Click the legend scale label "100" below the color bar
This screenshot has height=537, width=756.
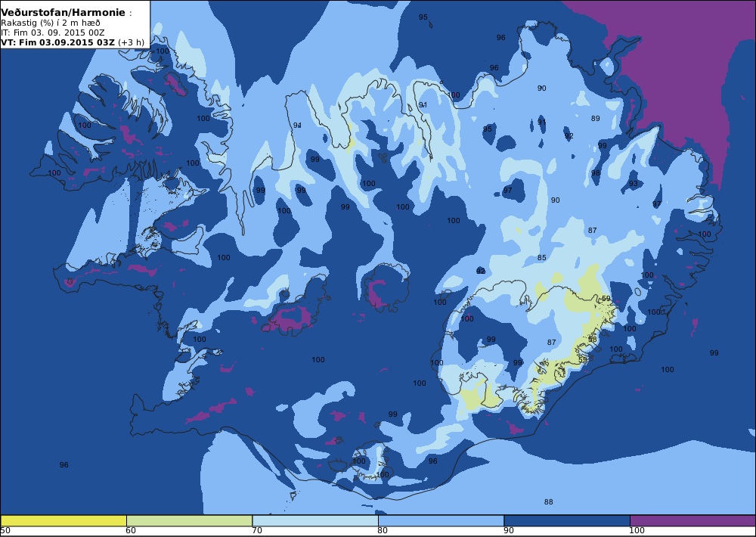point(637,531)
